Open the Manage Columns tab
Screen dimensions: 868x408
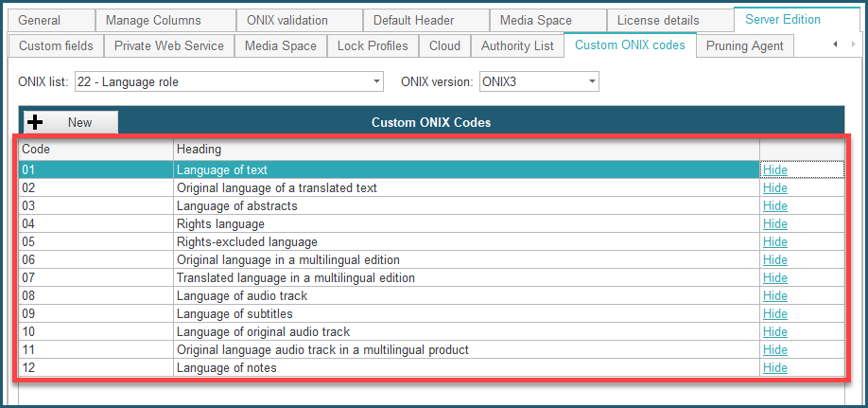coord(153,20)
